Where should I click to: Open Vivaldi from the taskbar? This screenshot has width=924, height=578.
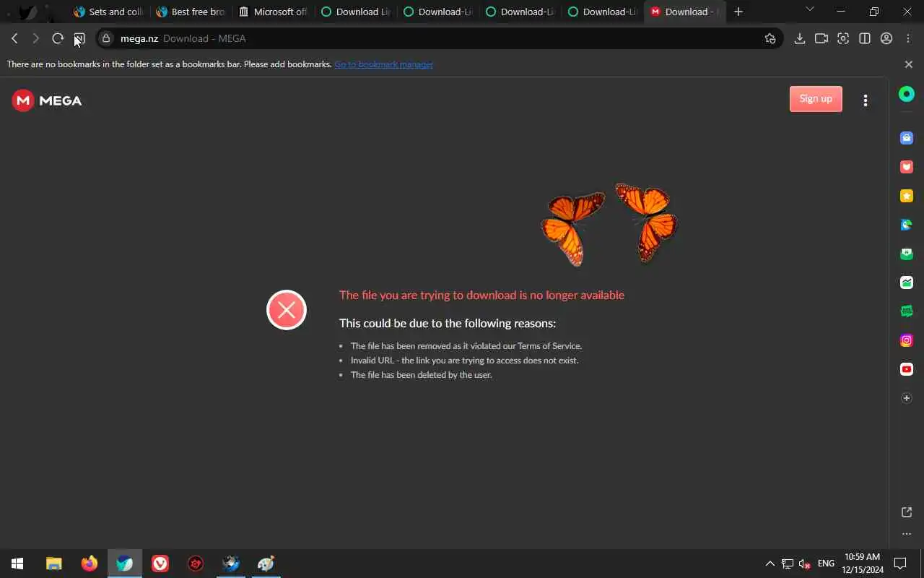[160, 564]
